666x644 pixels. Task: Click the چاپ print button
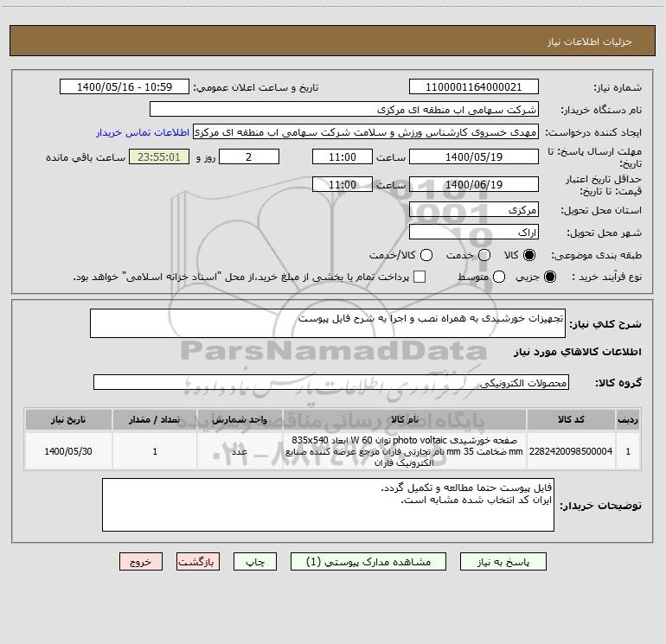tap(255, 562)
